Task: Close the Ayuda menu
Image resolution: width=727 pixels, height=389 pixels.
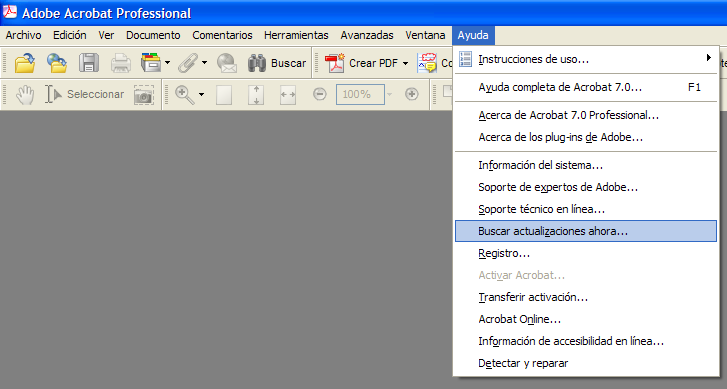Action: [473, 35]
